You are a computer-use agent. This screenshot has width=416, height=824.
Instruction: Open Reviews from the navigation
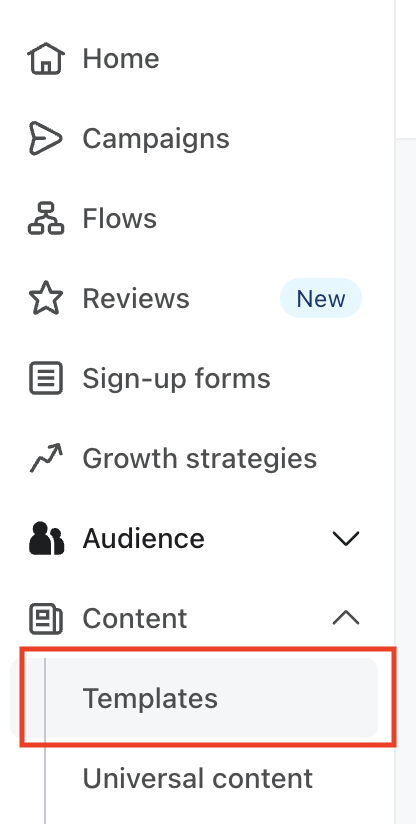point(136,298)
